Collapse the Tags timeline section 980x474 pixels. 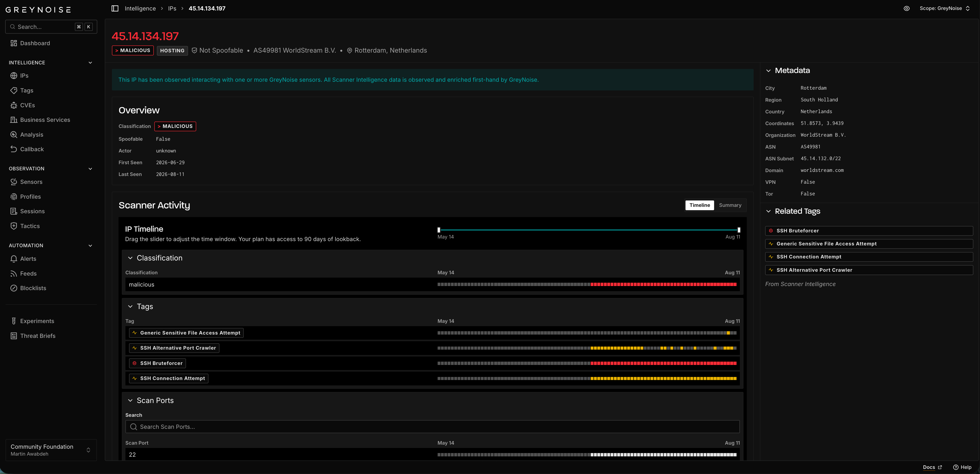pos(130,307)
